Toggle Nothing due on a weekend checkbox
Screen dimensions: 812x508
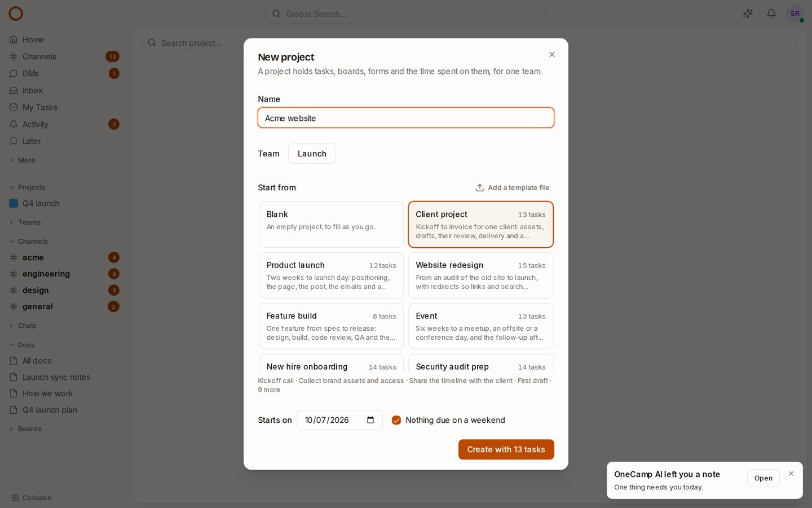tap(396, 420)
